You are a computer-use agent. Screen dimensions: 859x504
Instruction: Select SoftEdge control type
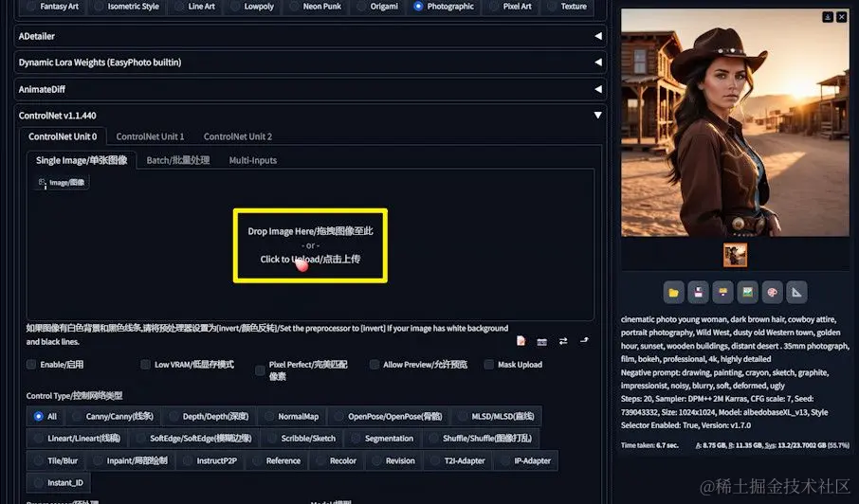(x=193, y=439)
